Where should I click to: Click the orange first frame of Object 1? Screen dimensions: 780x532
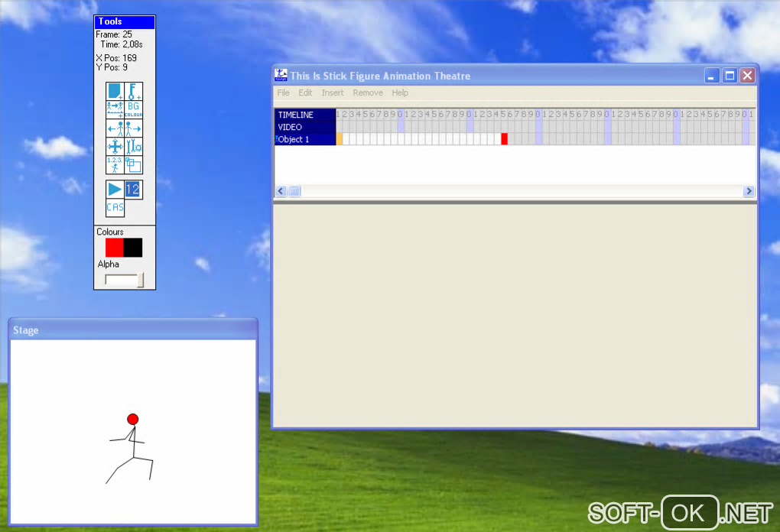340,139
